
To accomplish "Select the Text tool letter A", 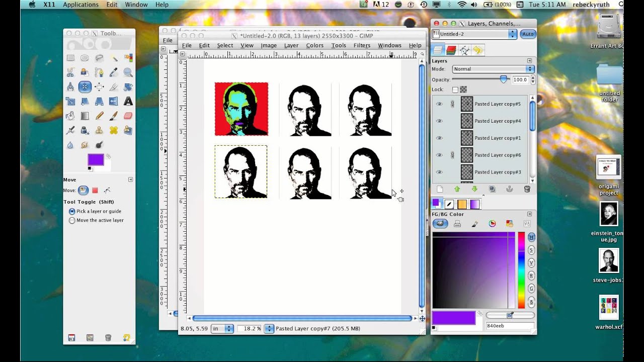I will (x=128, y=101).
